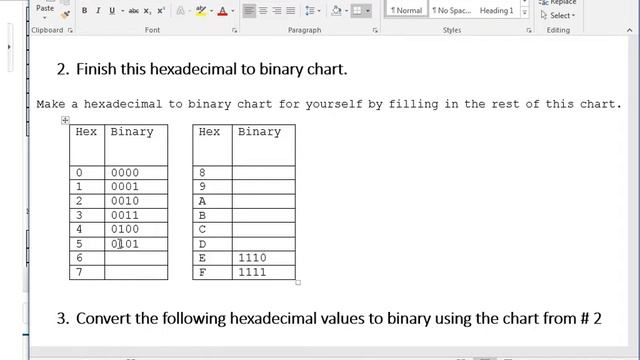Open the Borders dropdown arrow
Viewport: 640px width, 360px height.
368,11
